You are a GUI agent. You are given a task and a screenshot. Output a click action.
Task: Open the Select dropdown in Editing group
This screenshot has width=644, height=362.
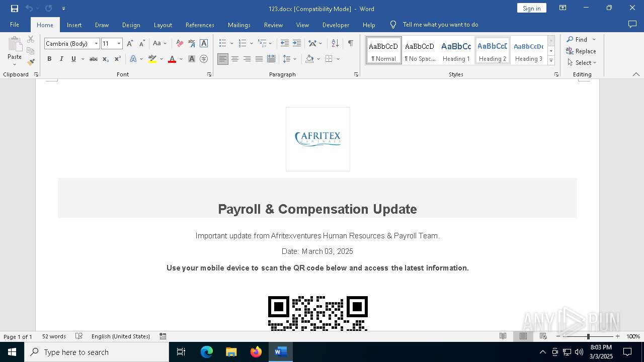(582, 63)
